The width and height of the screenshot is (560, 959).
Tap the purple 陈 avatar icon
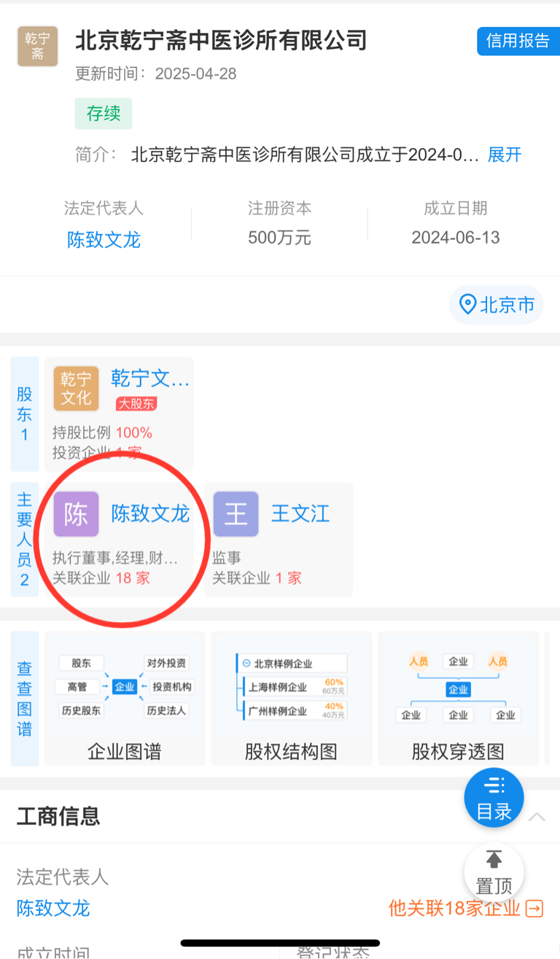(76, 514)
